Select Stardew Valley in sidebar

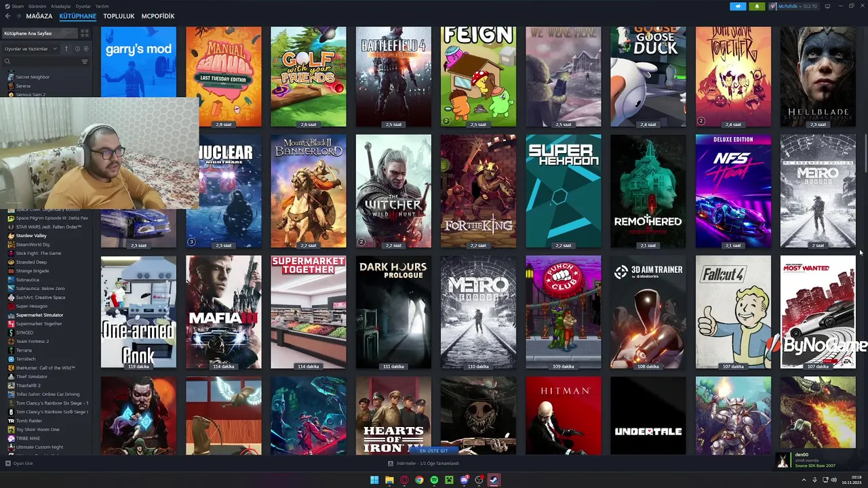31,235
